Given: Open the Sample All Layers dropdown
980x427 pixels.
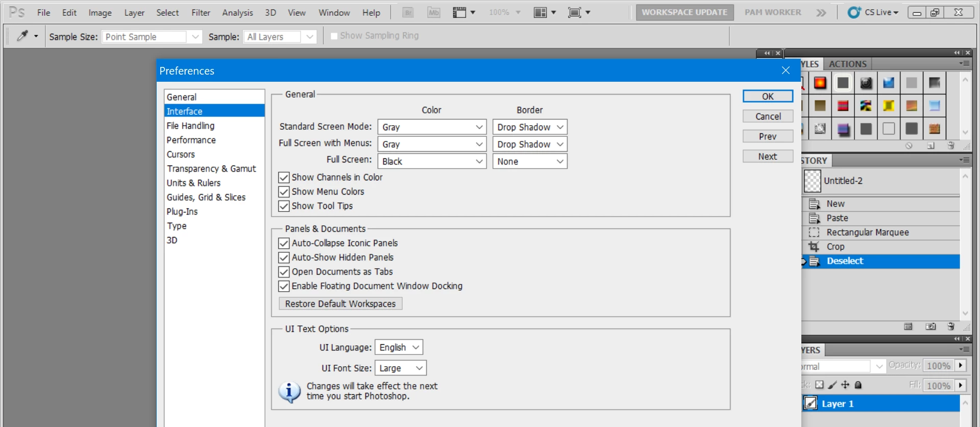Looking at the screenshot, I should point(280,37).
